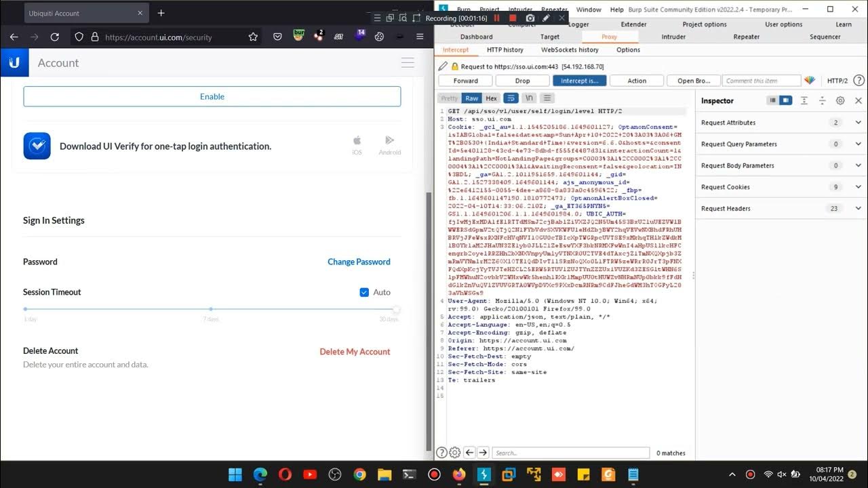The image size is (868, 488).
Task: Pause the screen recording
Action: (x=496, y=18)
